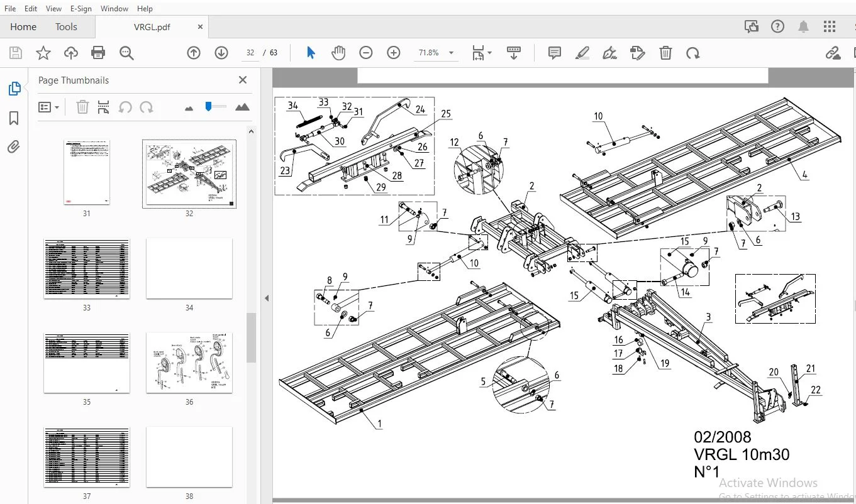Open the apps grid menu
The width and height of the screenshot is (856, 504).
point(830,26)
